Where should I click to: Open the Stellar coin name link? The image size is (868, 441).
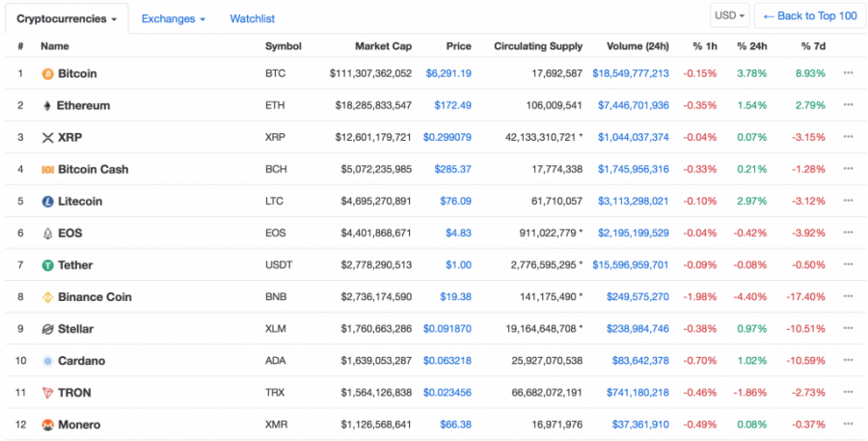[x=76, y=329]
